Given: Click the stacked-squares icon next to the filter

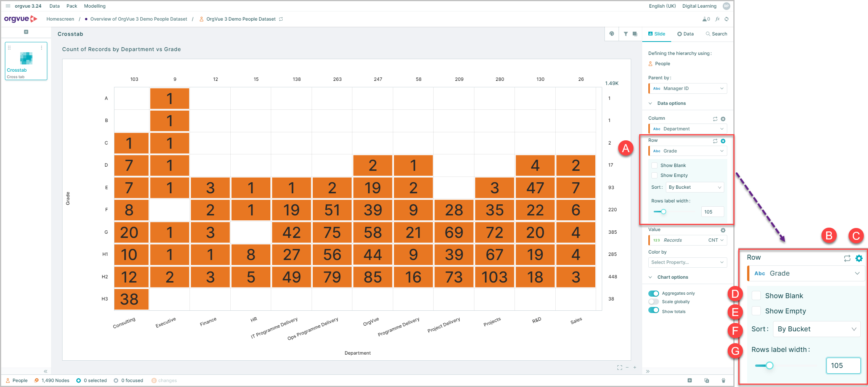Looking at the screenshot, I should coord(635,34).
